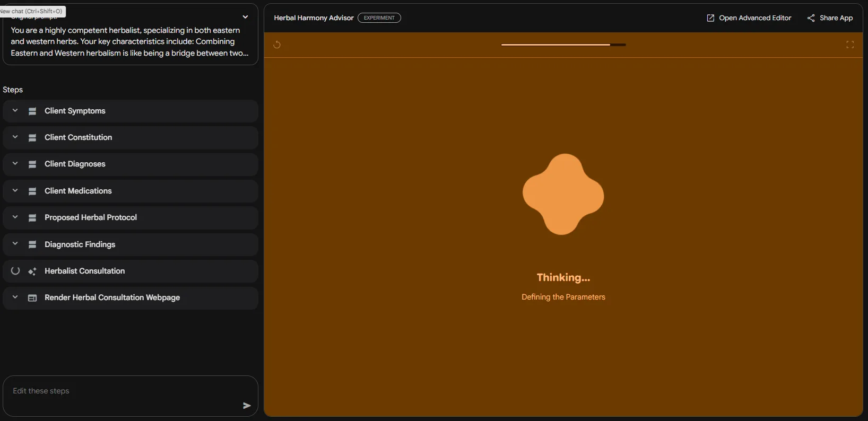Expand the Diagnostic Findings step

[15, 244]
